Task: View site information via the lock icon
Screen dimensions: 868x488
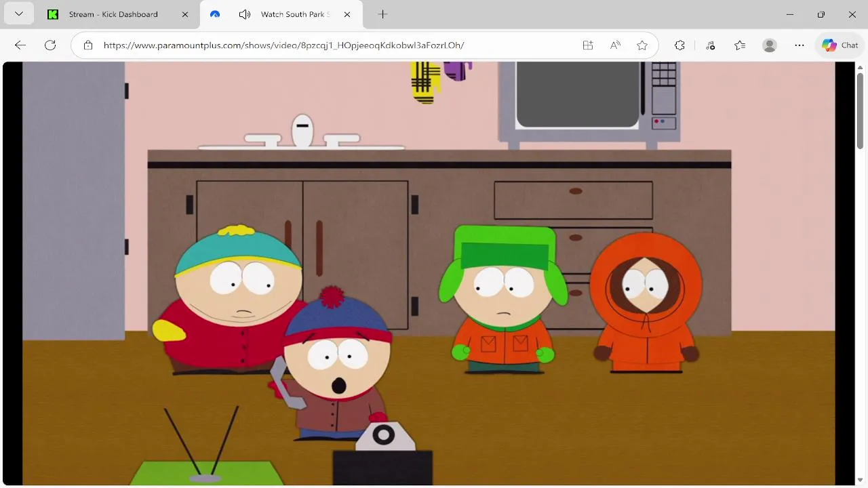Action: [x=88, y=45]
